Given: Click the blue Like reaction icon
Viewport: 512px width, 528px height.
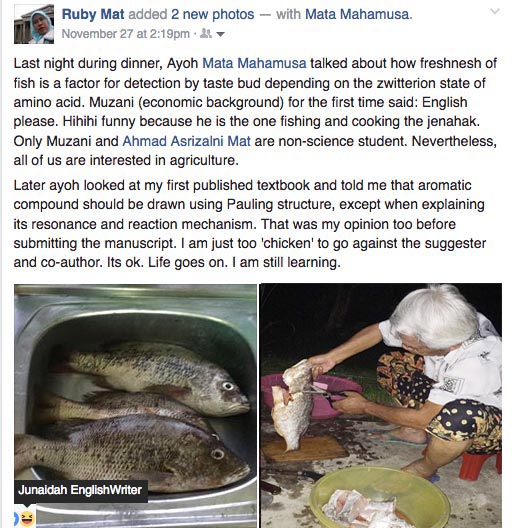Looking at the screenshot, I should pyautogui.click(x=16, y=519).
